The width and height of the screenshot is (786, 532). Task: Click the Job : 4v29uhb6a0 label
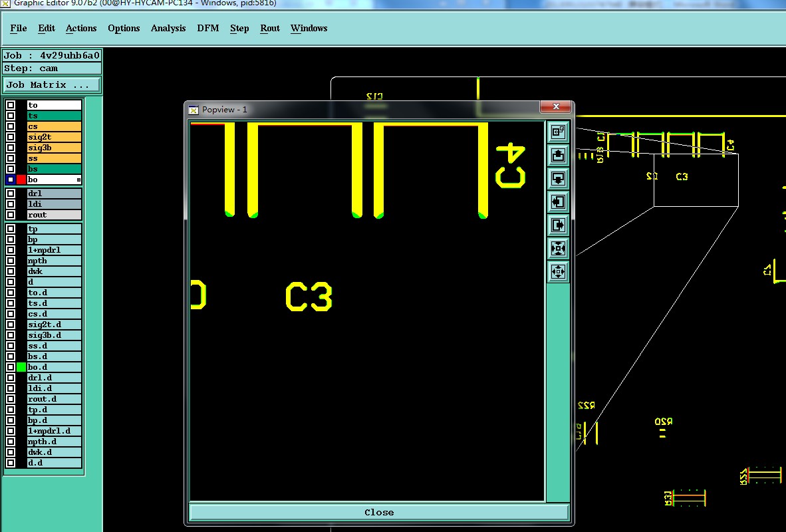click(x=52, y=55)
